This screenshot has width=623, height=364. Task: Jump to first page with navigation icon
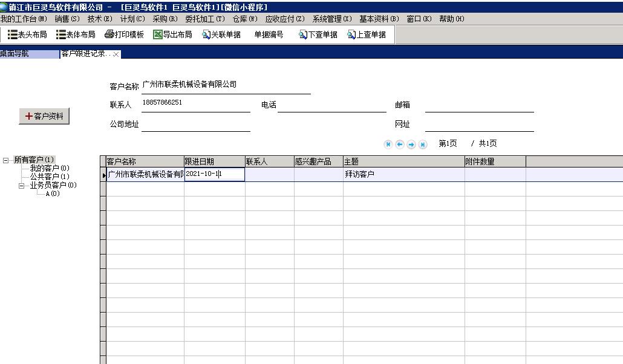388,144
